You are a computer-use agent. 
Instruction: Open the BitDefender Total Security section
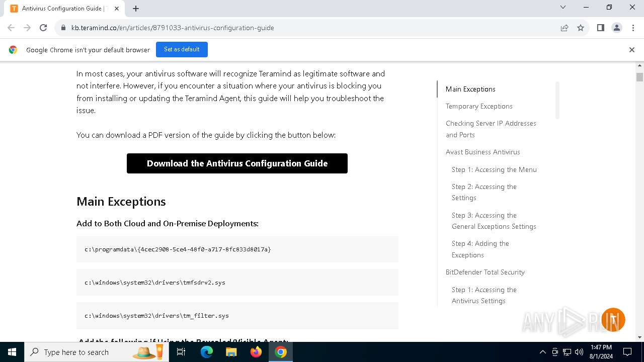(x=485, y=272)
